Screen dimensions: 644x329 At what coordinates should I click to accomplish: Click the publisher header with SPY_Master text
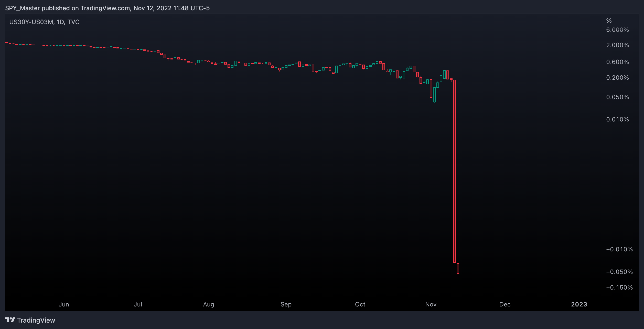107,8
